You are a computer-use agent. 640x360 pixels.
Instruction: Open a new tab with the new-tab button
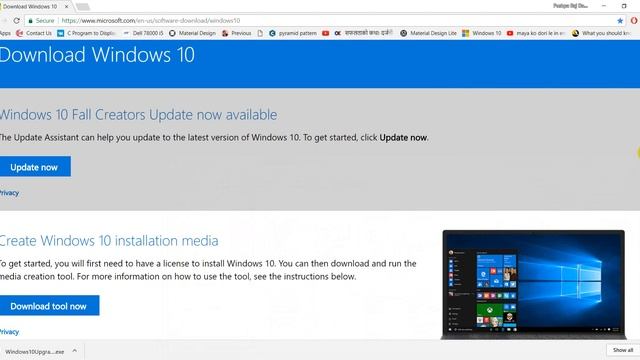(x=82, y=7)
